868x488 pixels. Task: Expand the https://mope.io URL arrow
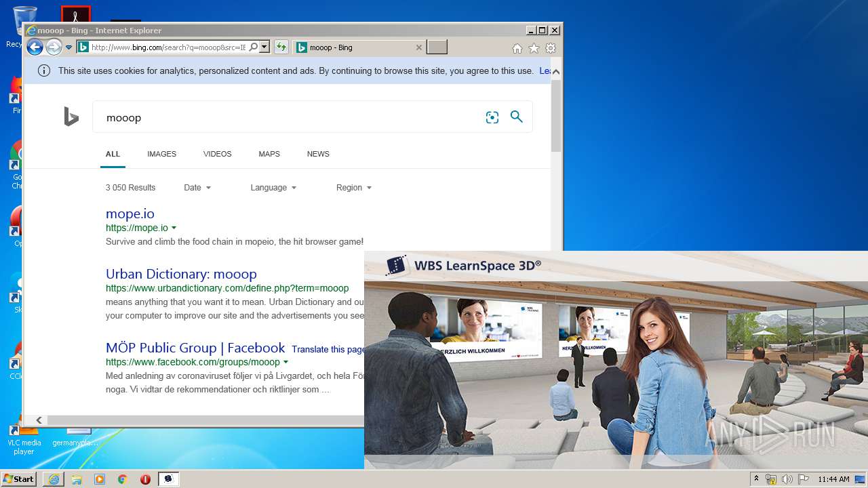click(x=174, y=228)
